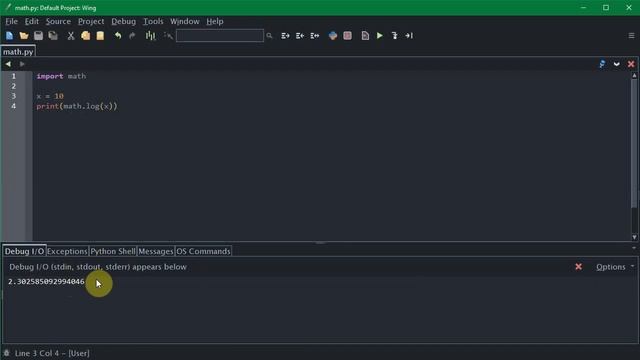Click the small panel menu arrow right of the bottom tabs
The width and height of the screenshot is (640, 360).
pyautogui.click(x=633, y=248)
